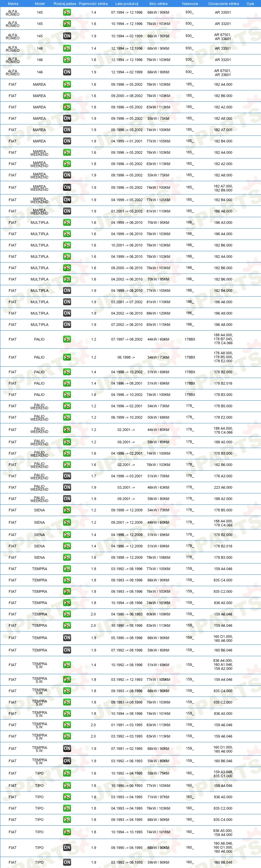This screenshot has height=868, width=261.
Task: Click petrol icon in Alfa Romeo 145 1.4 row
Action: (67, 12)
